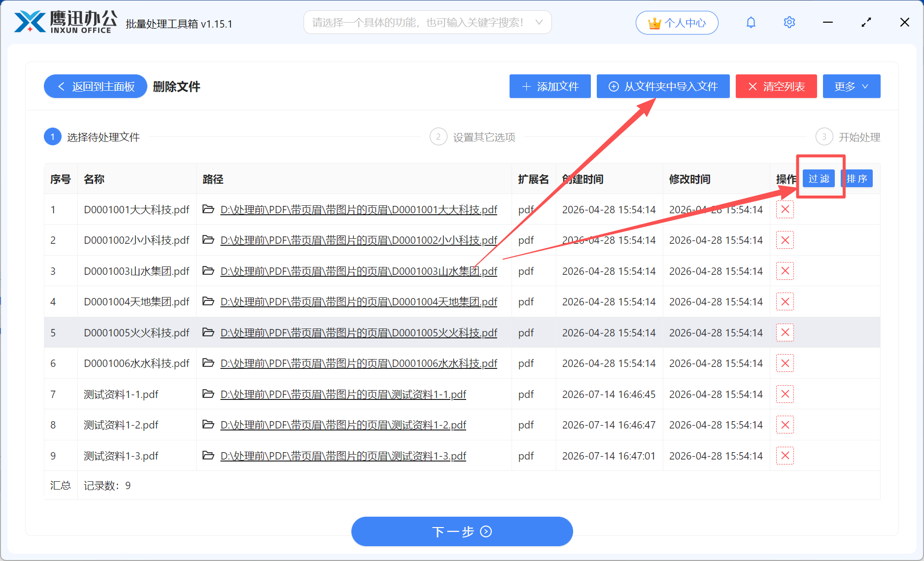Click the 记录数: 9 summary text
Image resolution: width=924 pixels, height=561 pixels.
click(x=107, y=486)
